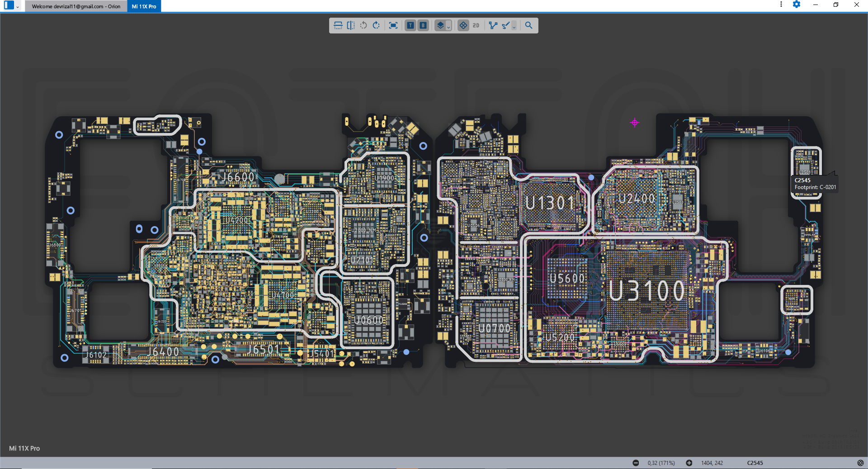Click the C2545 status bar label
The image size is (868, 469).
(755, 463)
